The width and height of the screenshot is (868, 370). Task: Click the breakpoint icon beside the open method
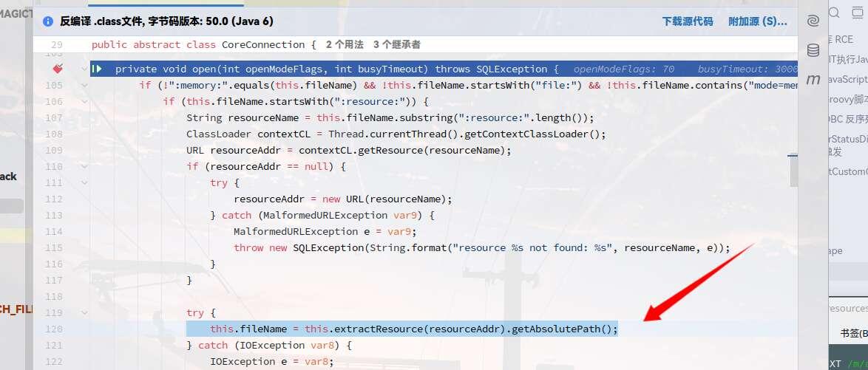[58, 69]
